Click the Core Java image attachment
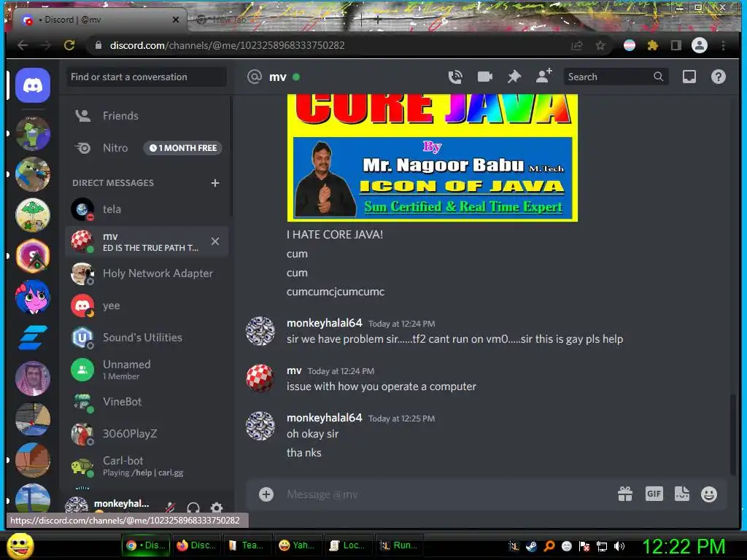The height and width of the screenshot is (560, 747). [432, 157]
